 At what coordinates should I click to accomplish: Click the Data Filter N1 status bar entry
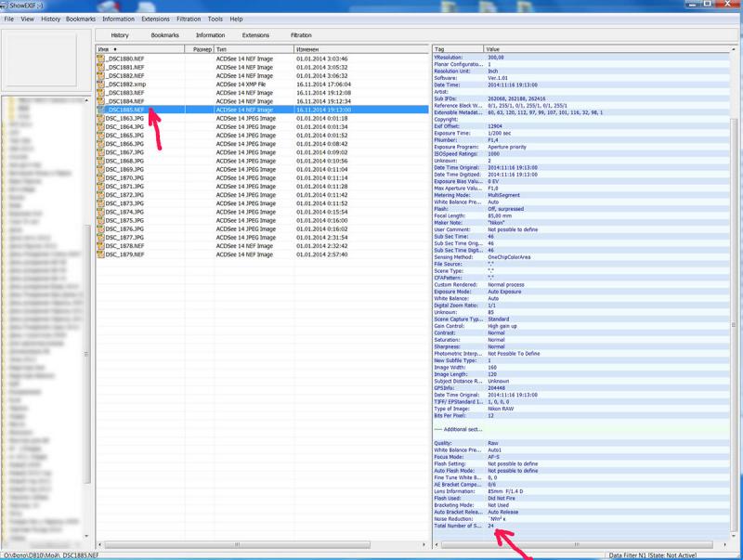[653, 555]
